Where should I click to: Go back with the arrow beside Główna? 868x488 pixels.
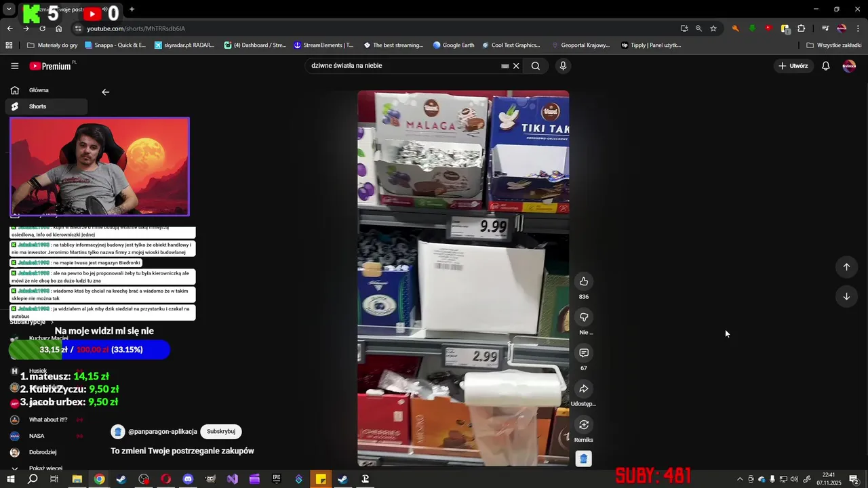pyautogui.click(x=105, y=92)
